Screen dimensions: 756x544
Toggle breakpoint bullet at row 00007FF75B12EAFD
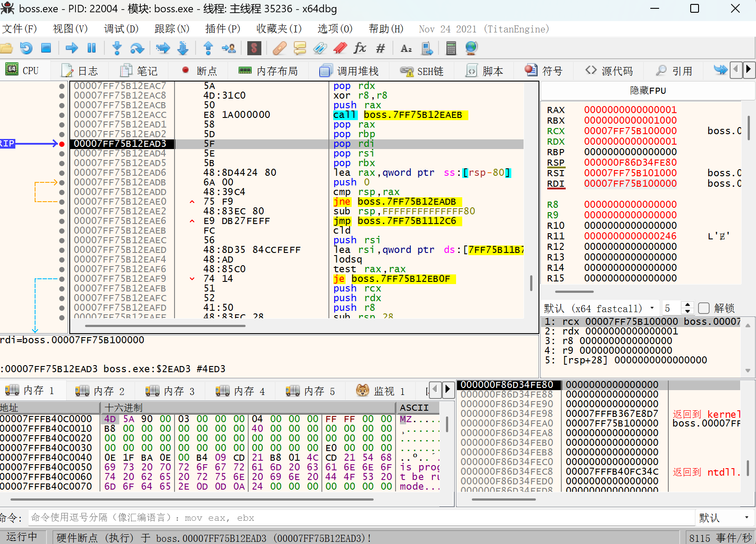(x=62, y=308)
